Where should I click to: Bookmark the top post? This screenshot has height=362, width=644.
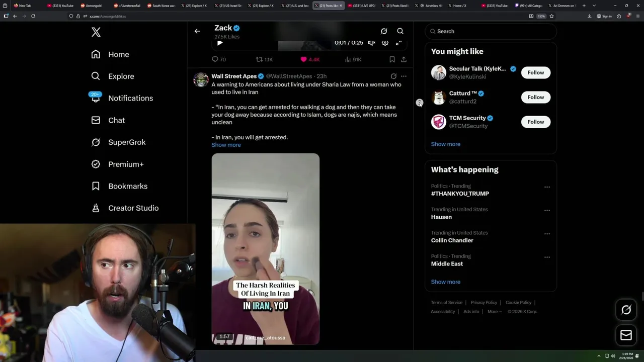pyautogui.click(x=392, y=59)
